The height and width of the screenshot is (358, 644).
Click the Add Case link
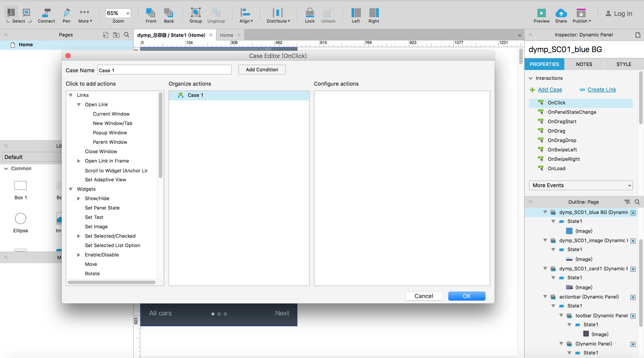pyautogui.click(x=549, y=89)
